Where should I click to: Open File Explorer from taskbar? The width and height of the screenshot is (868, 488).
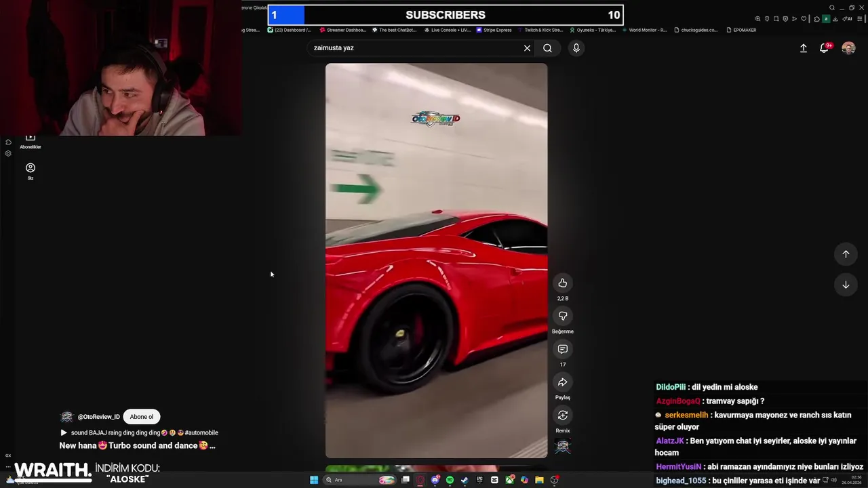[539, 480]
